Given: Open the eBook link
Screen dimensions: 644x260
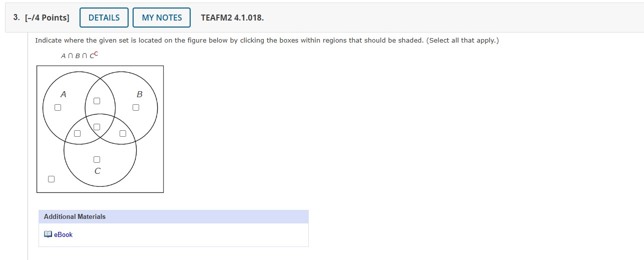Looking at the screenshot, I should click(63, 234).
